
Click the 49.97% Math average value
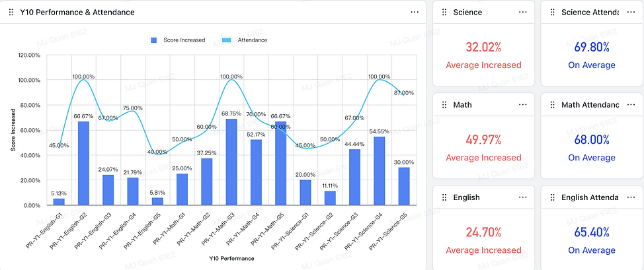(483, 140)
